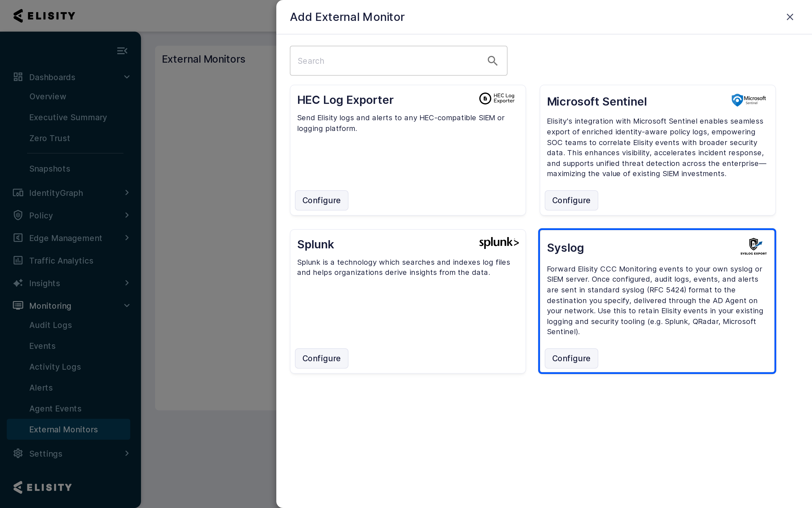Screen dimensions: 812x508
Task: Open the Traffic Analytics page
Action: (x=61, y=261)
